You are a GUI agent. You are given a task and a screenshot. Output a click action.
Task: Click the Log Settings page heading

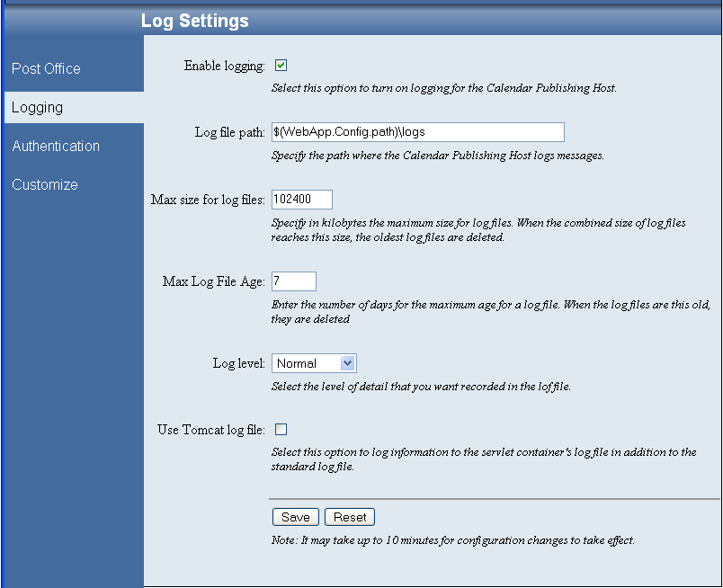point(195,21)
